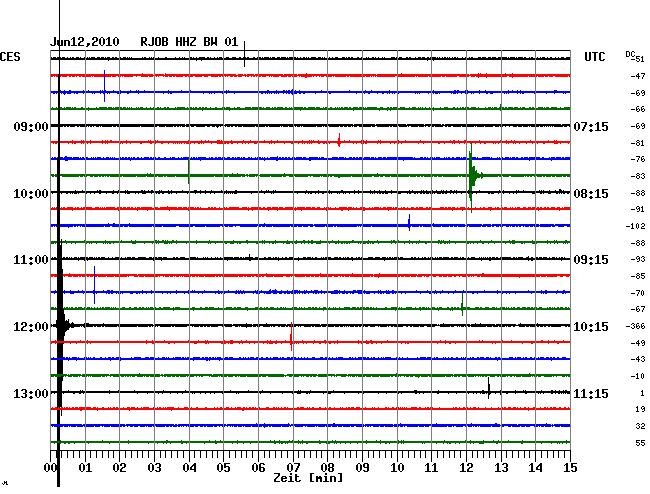Click the green spike at minute 04
Image resolution: width=650 pixels, height=494 pixels.
point(189,171)
